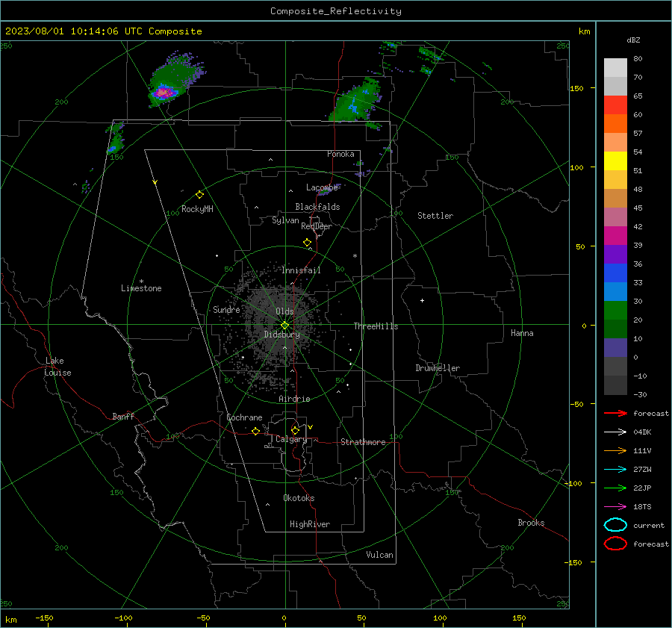Image resolution: width=672 pixels, height=628 pixels.
Task: Select the Cochrane label
Action: pyautogui.click(x=244, y=417)
